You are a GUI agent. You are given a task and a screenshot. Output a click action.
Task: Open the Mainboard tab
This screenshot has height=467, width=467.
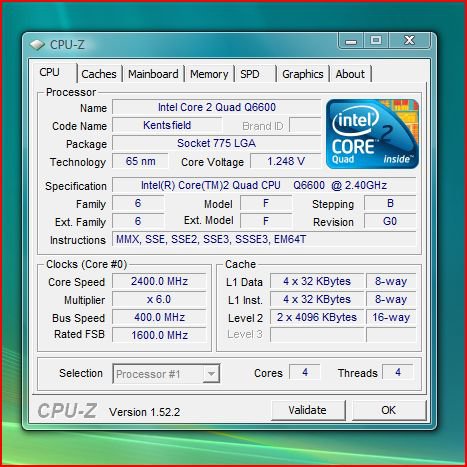click(x=153, y=74)
